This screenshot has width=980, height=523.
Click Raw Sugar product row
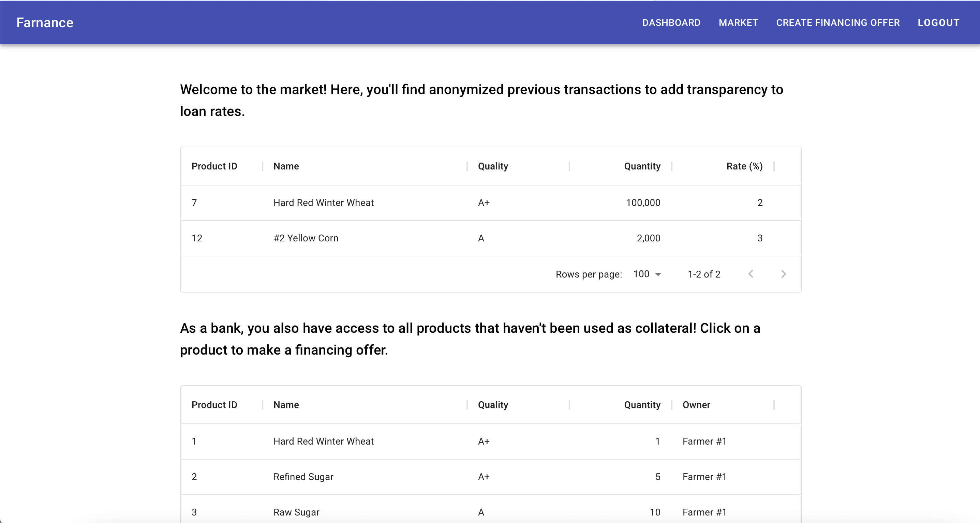296,512
